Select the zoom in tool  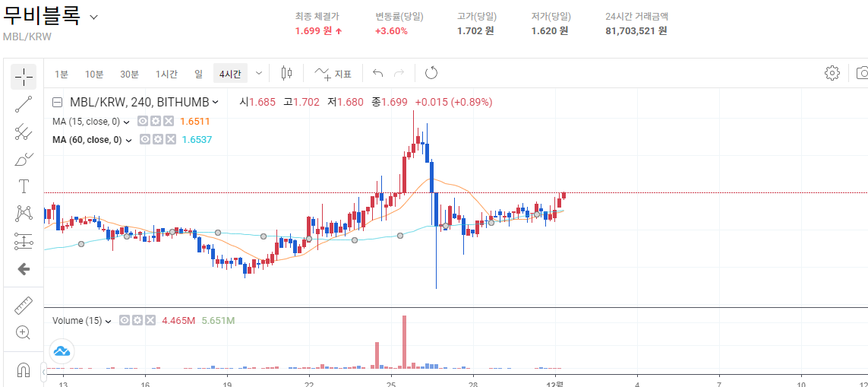tap(24, 333)
